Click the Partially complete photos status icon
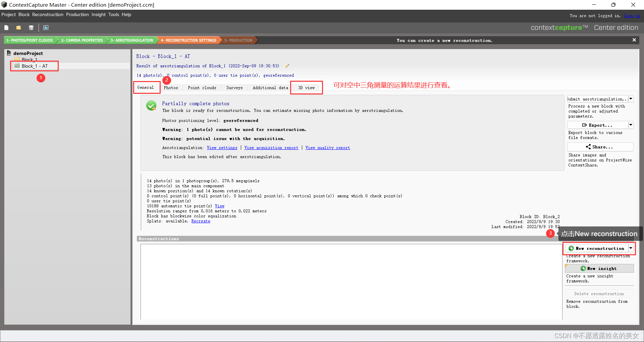This screenshot has height=342, width=644. click(x=151, y=106)
